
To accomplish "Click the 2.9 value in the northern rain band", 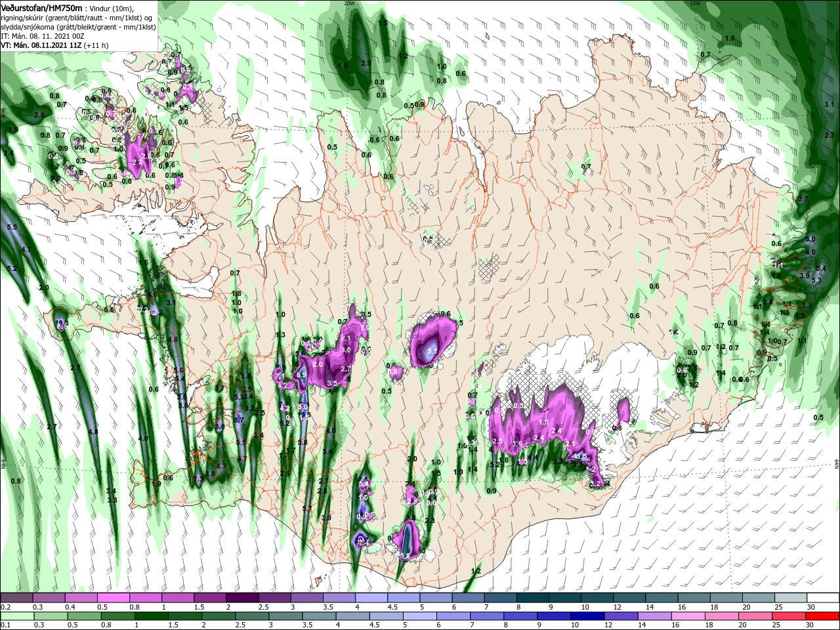I will click(x=366, y=63).
